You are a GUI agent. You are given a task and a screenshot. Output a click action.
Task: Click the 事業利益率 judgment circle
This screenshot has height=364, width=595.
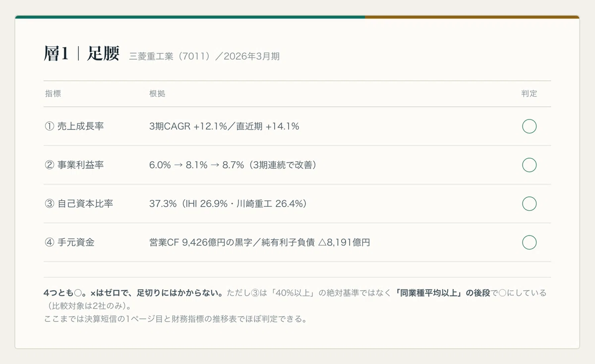529,165
